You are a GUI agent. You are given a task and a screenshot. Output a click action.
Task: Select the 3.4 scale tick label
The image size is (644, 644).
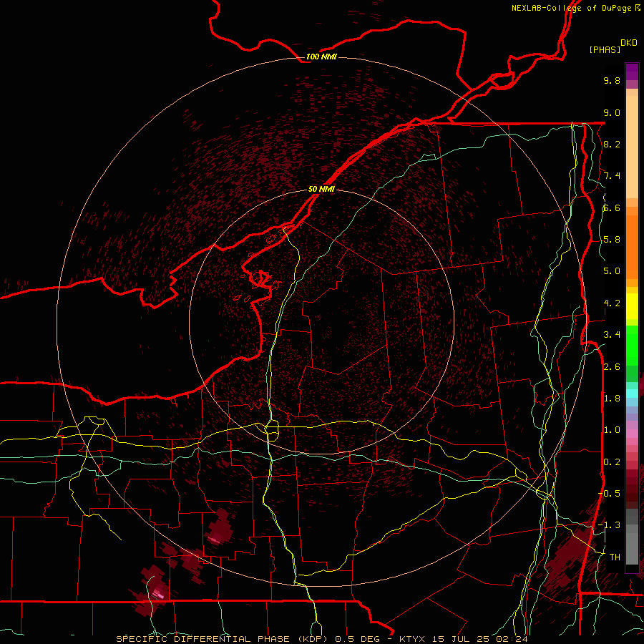click(x=612, y=335)
